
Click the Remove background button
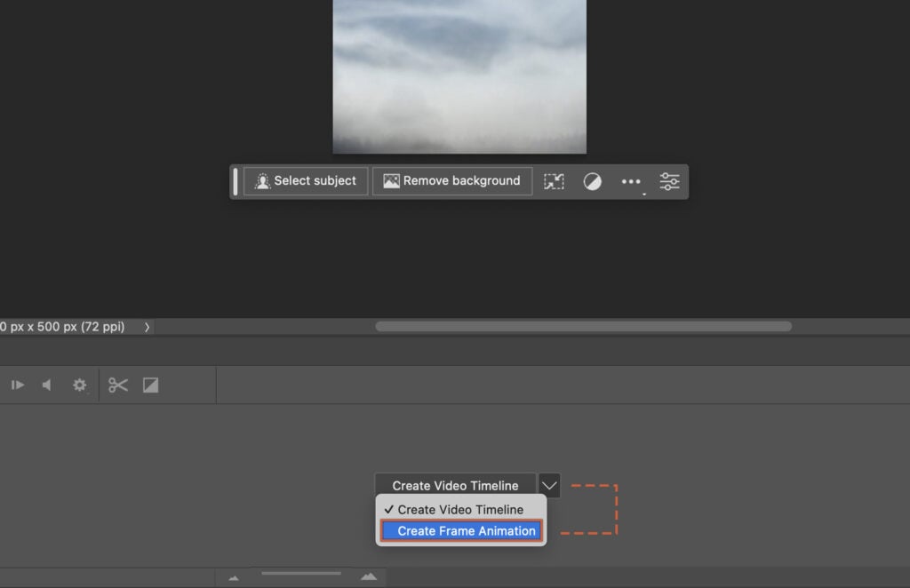coord(451,180)
